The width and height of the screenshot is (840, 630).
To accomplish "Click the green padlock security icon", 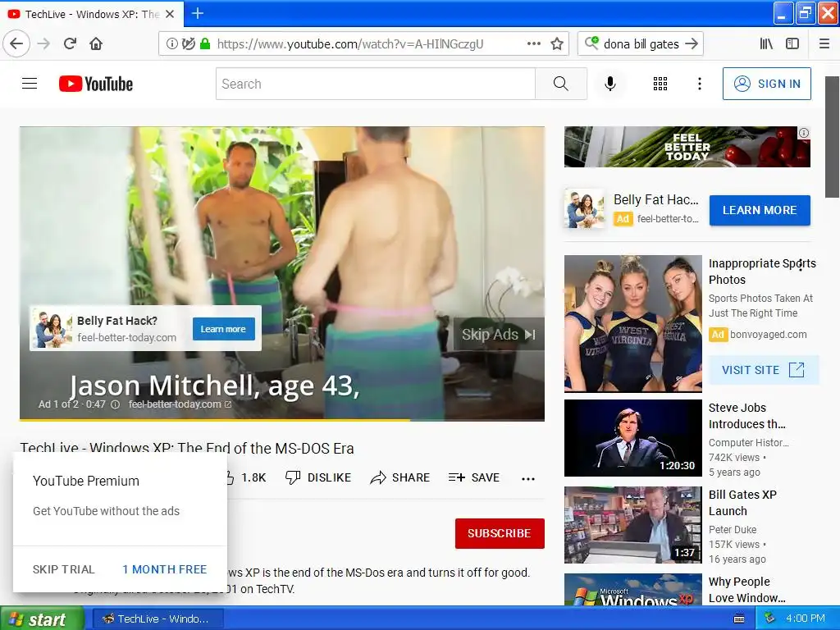I will click(x=204, y=44).
